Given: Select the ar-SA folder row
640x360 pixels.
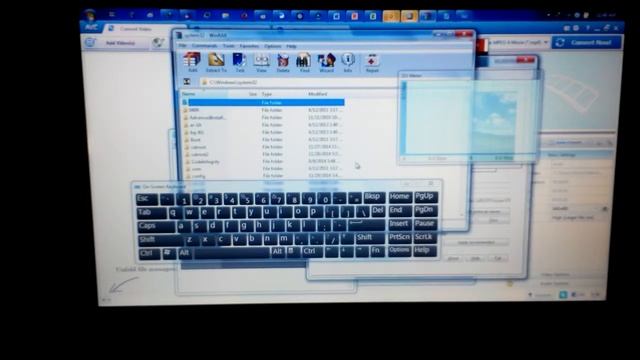Looking at the screenshot, I should pos(264,125).
